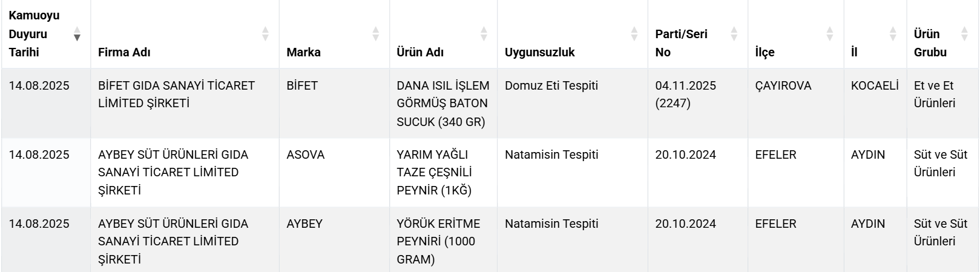The width and height of the screenshot is (980, 272).
Task: Click the Domuz Eti Tespiti cell
Action: click(551, 85)
